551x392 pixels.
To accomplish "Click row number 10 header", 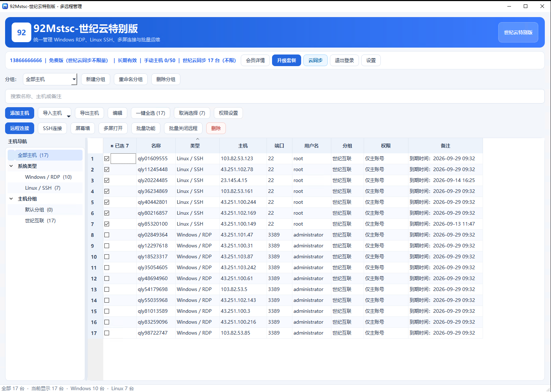I will pos(95,257).
